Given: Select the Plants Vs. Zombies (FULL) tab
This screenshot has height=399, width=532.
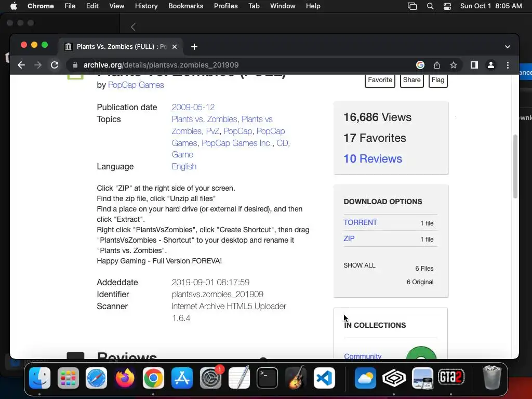Looking at the screenshot, I should pos(121,47).
